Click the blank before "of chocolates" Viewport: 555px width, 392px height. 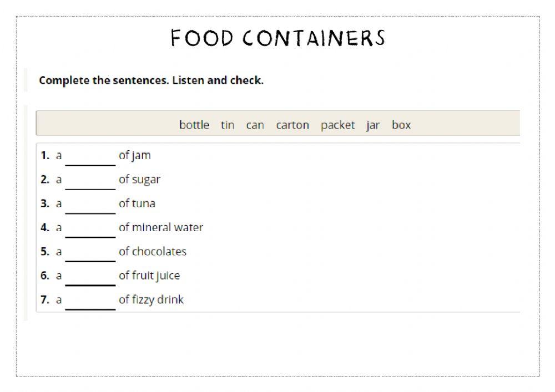tap(90, 253)
